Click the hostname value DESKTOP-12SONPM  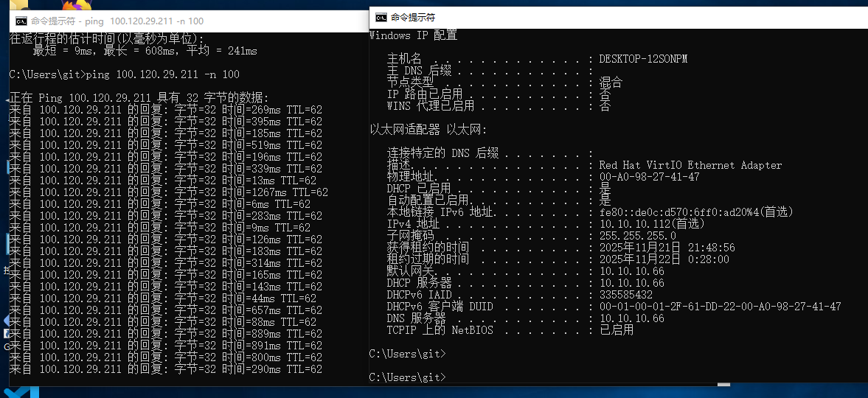pos(642,59)
